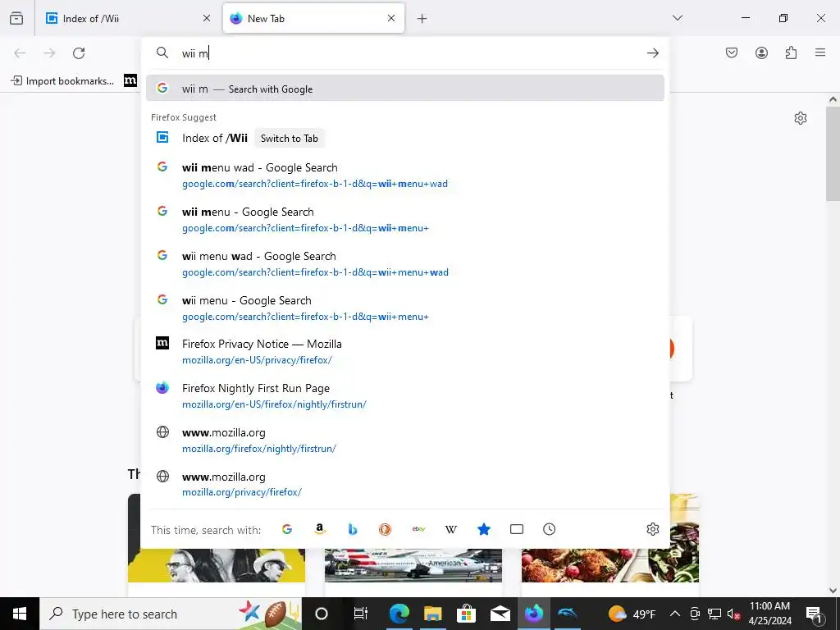The height and width of the screenshot is (630, 840).
Task: Open Microsoft Store from the taskbar
Action: (467, 614)
